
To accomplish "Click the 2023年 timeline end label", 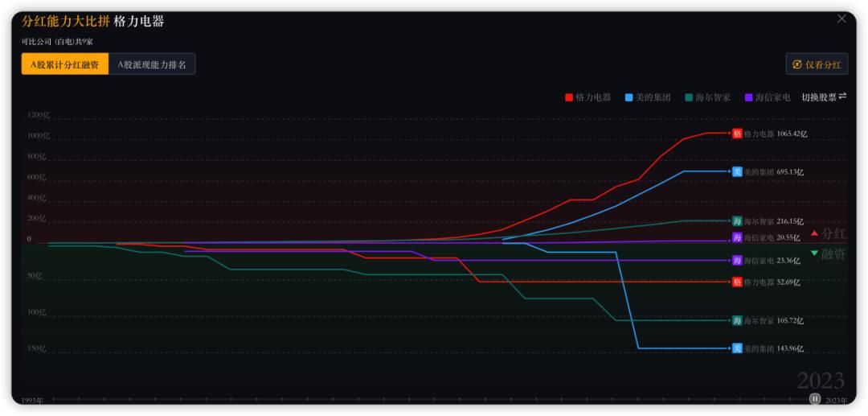I will (837, 400).
